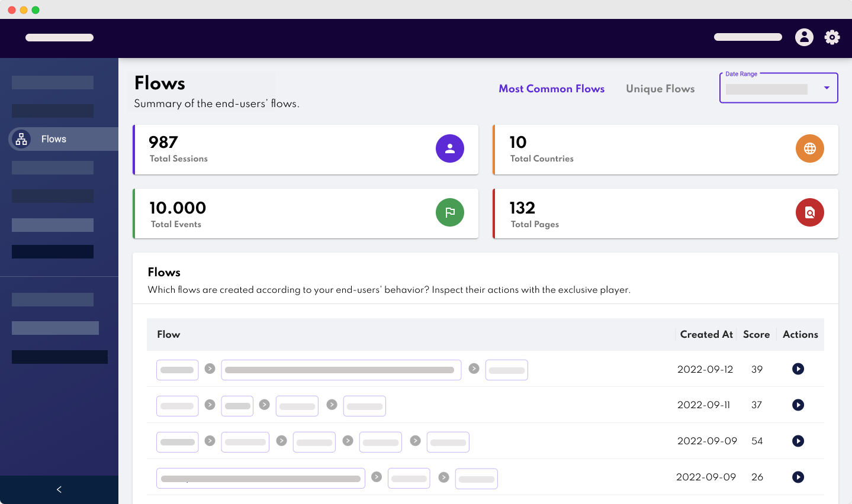The height and width of the screenshot is (504, 852).
Task: Click the Created At column header
Action: [706, 334]
